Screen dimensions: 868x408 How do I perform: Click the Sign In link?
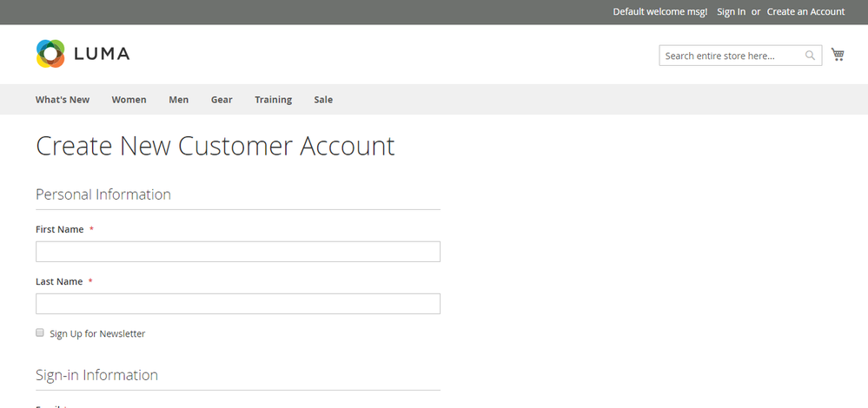(731, 11)
